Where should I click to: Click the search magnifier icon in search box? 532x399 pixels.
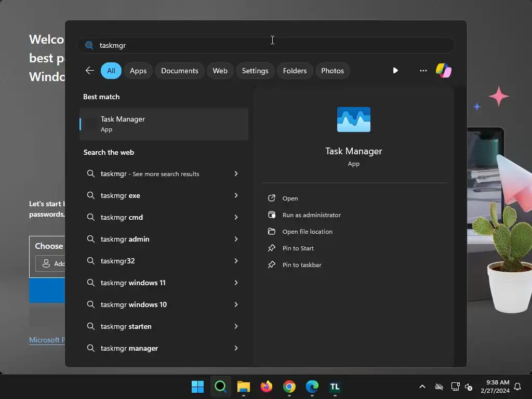click(89, 45)
